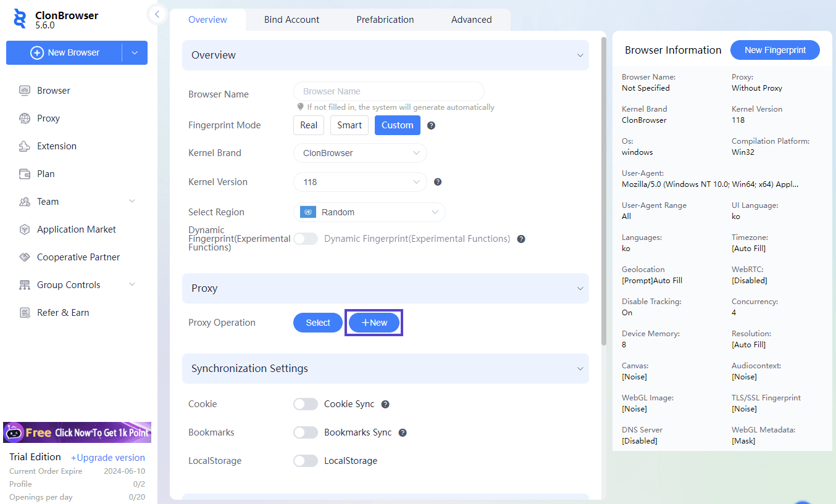Click the settings panel vertical scrollbar

[x=604, y=191]
